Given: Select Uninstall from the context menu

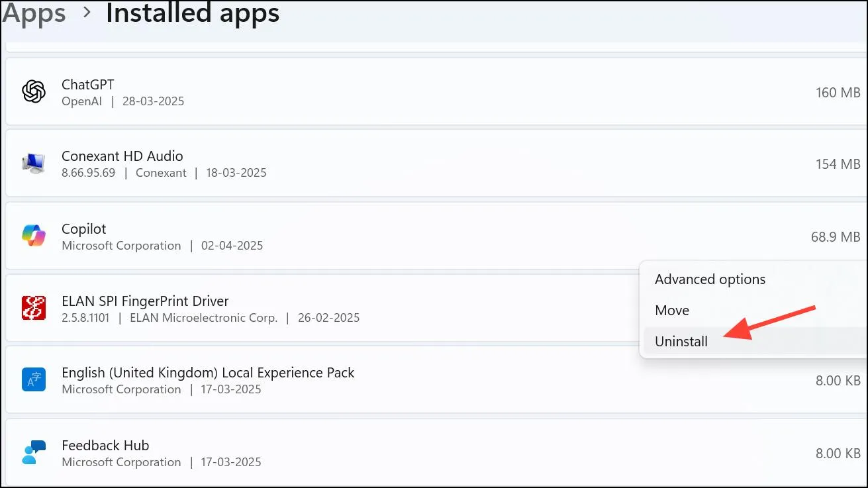Looking at the screenshot, I should (681, 342).
